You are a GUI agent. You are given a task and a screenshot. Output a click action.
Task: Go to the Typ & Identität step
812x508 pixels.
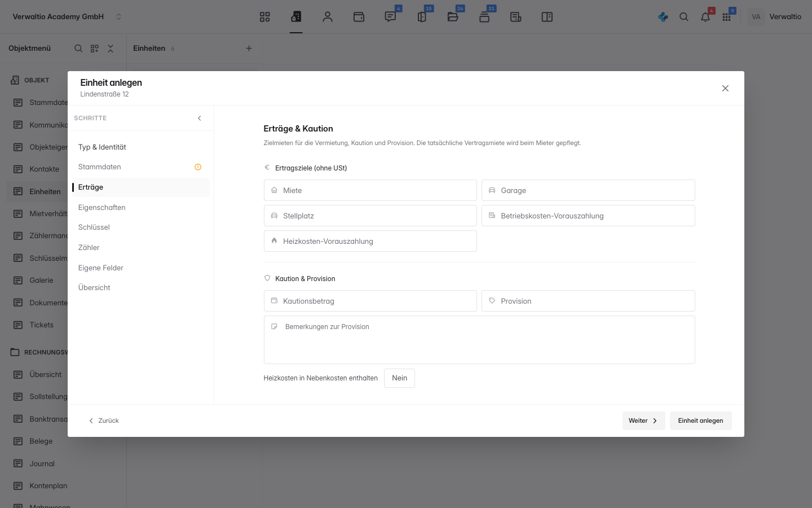pyautogui.click(x=140, y=147)
